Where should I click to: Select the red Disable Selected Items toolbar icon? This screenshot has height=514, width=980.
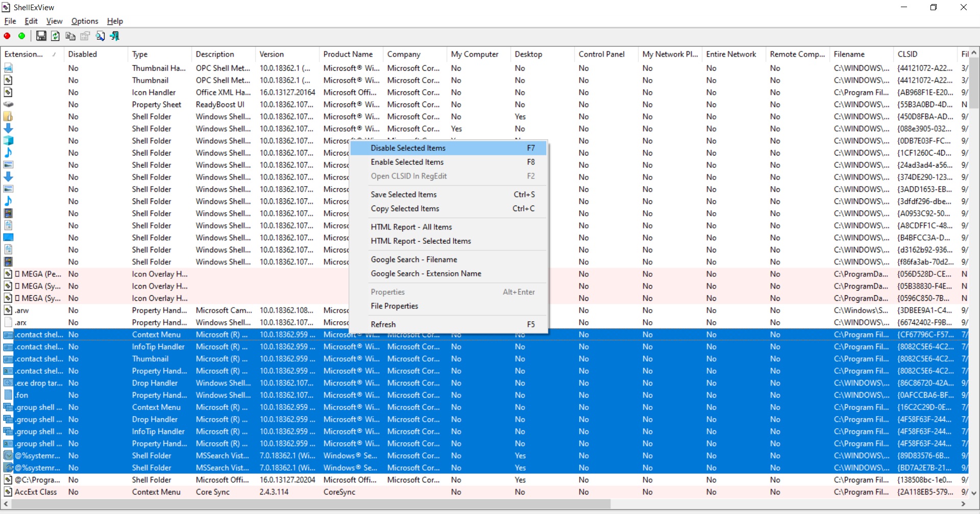[x=7, y=36]
